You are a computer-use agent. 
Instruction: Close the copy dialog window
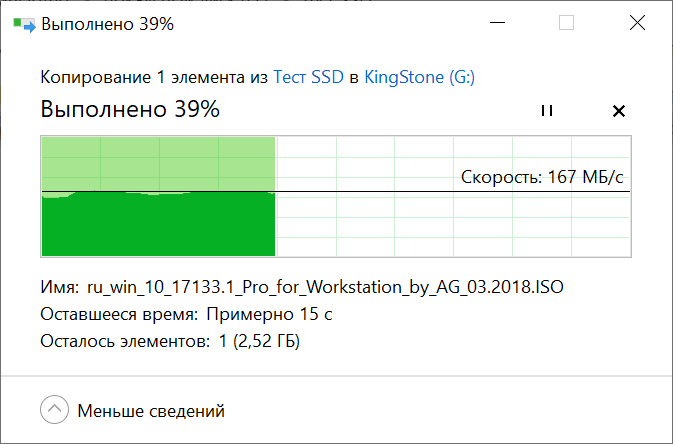[636, 24]
